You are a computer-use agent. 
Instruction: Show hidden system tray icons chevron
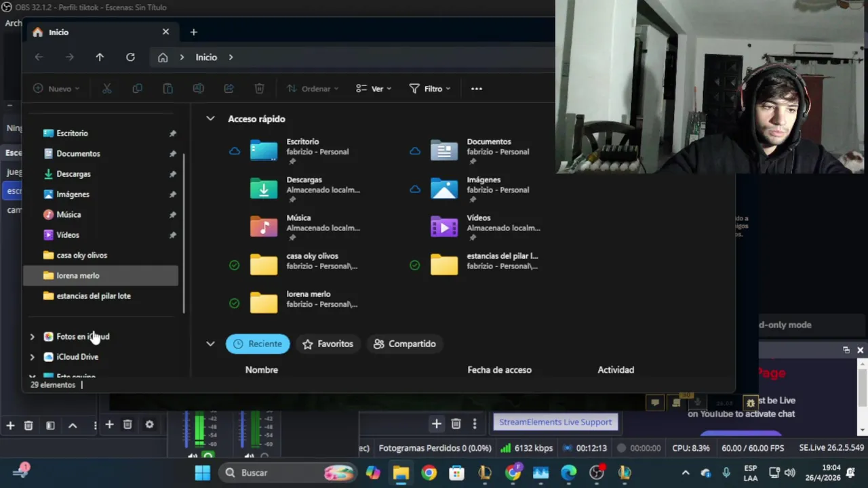point(686,473)
